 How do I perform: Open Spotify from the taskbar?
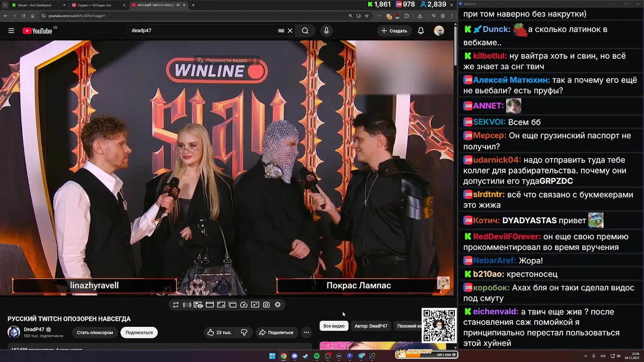click(x=316, y=356)
